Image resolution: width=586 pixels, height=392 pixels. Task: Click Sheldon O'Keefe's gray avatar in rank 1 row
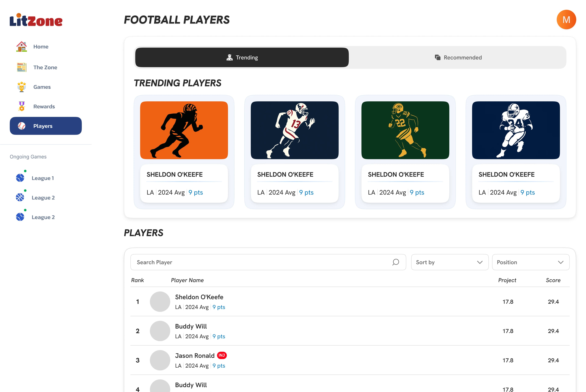160,301
